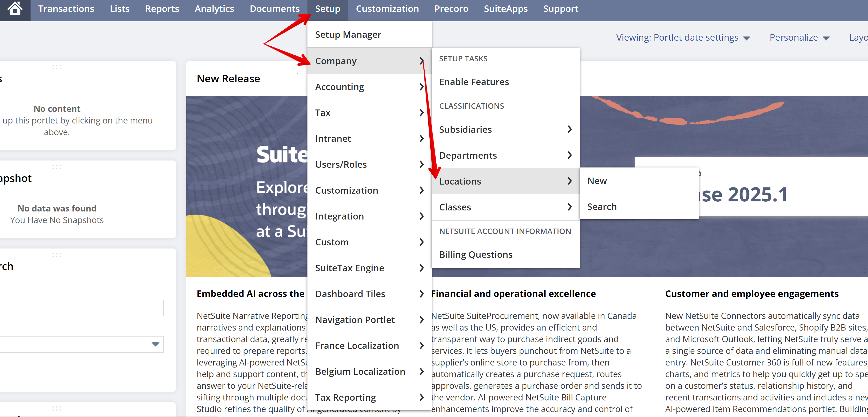868x417 pixels.
Task: Open the SuiteApps menu
Action: point(505,9)
